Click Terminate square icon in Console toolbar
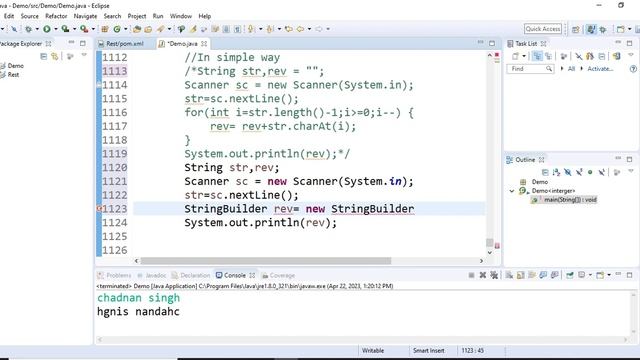Image resolution: width=640 pixels, height=360 pixels. [471, 275]
